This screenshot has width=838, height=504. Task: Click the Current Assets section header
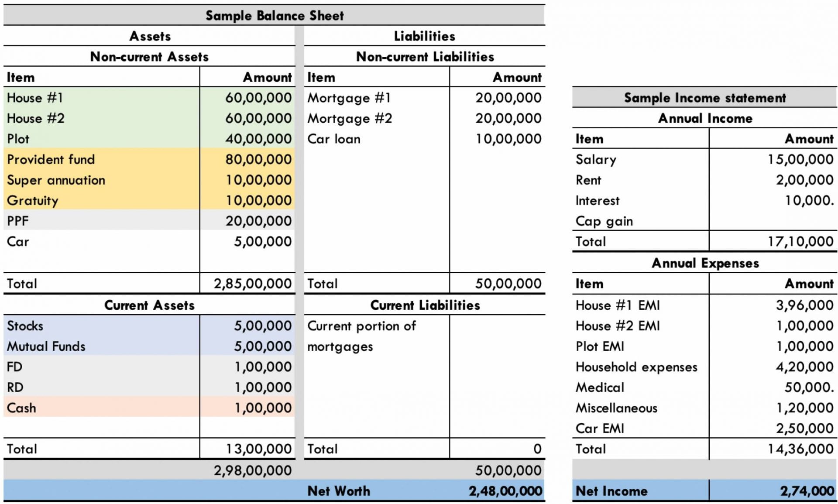point(148,305)
